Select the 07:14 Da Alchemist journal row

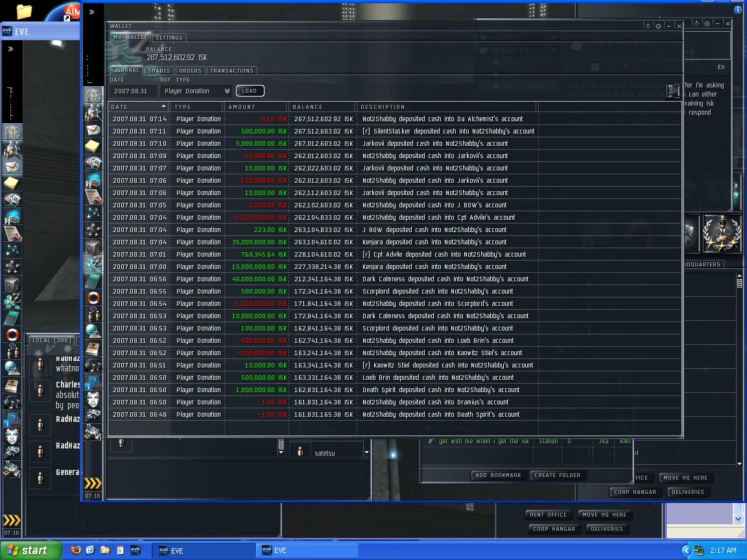(x=395, y=119)
